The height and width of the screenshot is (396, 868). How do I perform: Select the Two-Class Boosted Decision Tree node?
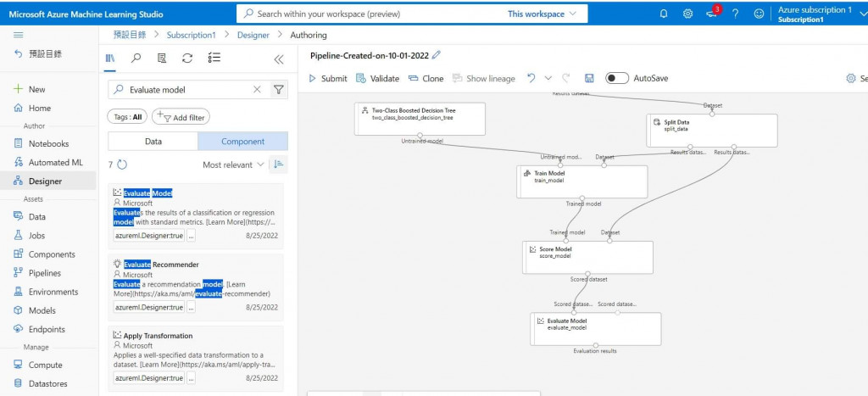point(420,119)
